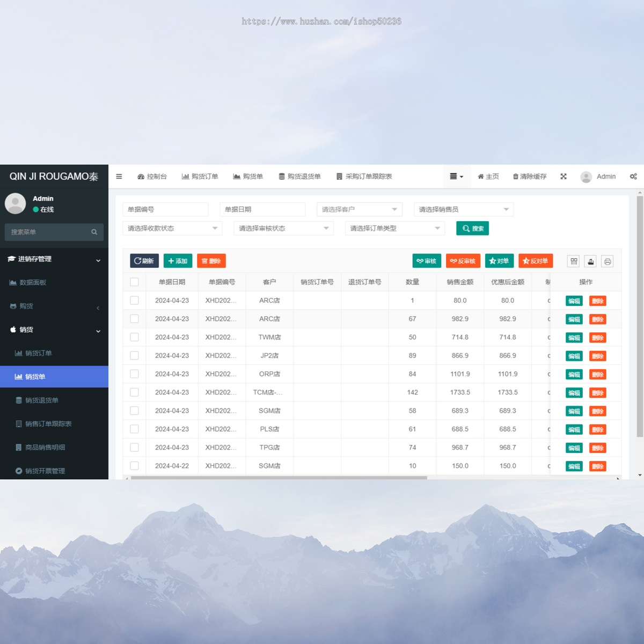Expand 购货 sidebar submenu
Screen dimensions: 644x644
coord(54,306)
